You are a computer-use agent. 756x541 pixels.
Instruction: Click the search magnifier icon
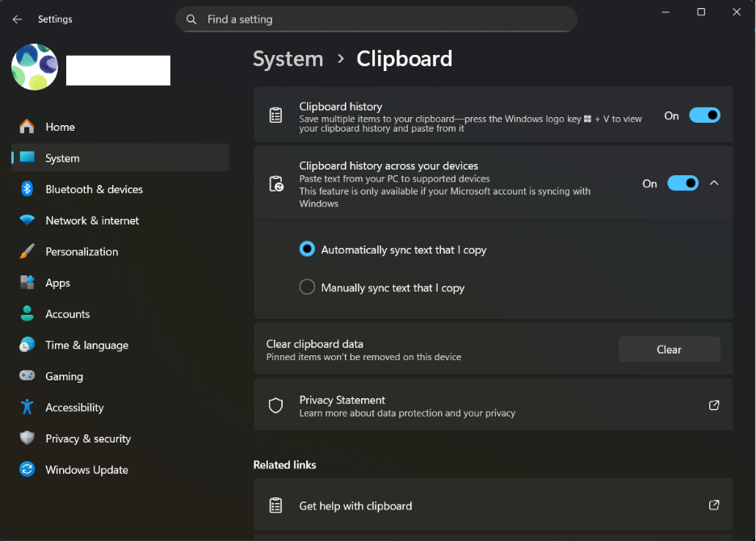(191, 19)
